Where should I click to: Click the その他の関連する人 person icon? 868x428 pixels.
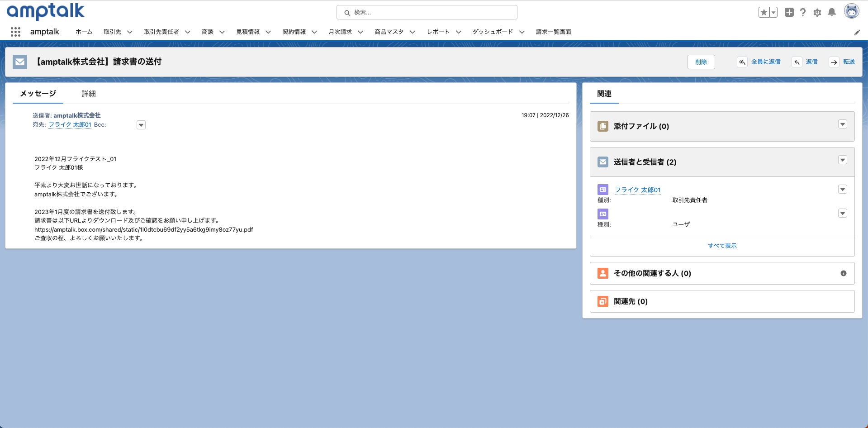click(x=603, y=273)
